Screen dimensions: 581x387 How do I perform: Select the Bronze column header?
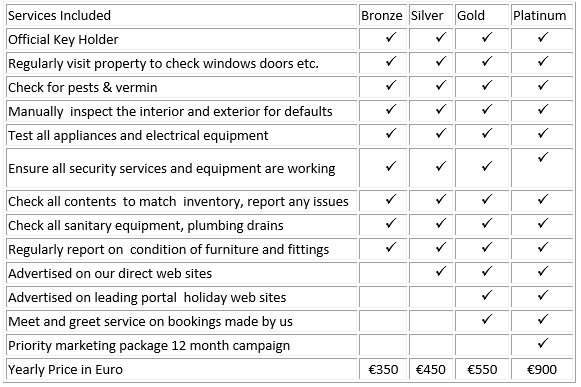(382, 15)
